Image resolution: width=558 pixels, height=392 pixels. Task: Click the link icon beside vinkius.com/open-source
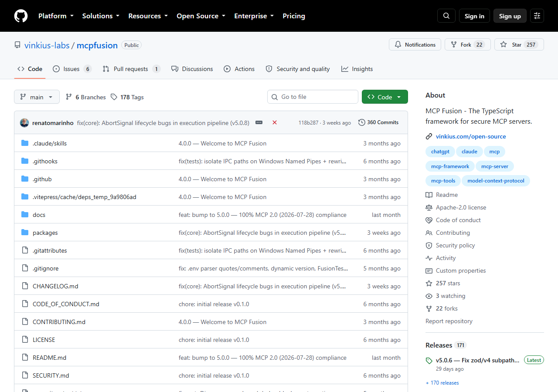(x=429, y=136)
